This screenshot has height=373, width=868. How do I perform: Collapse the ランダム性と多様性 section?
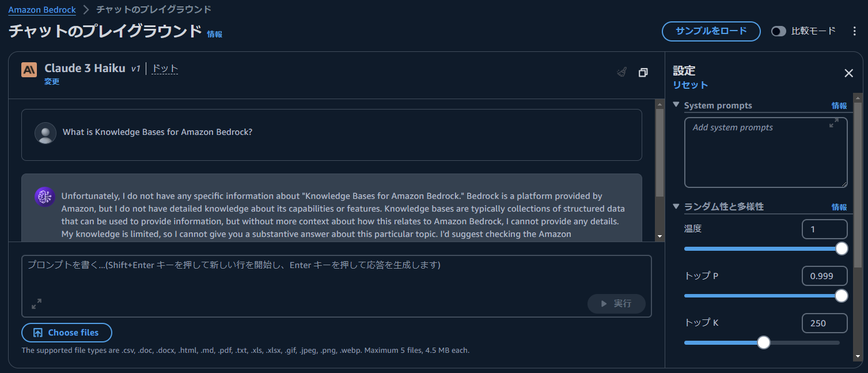pos(676,206)
